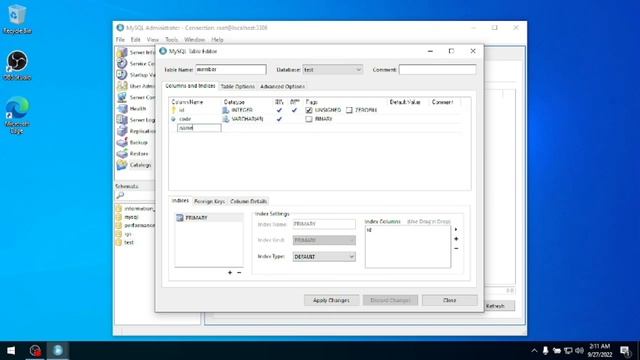This screenshot has height=360, width=640.
Task: Click the blue dot icon of code column
Action: coord(173,119)
